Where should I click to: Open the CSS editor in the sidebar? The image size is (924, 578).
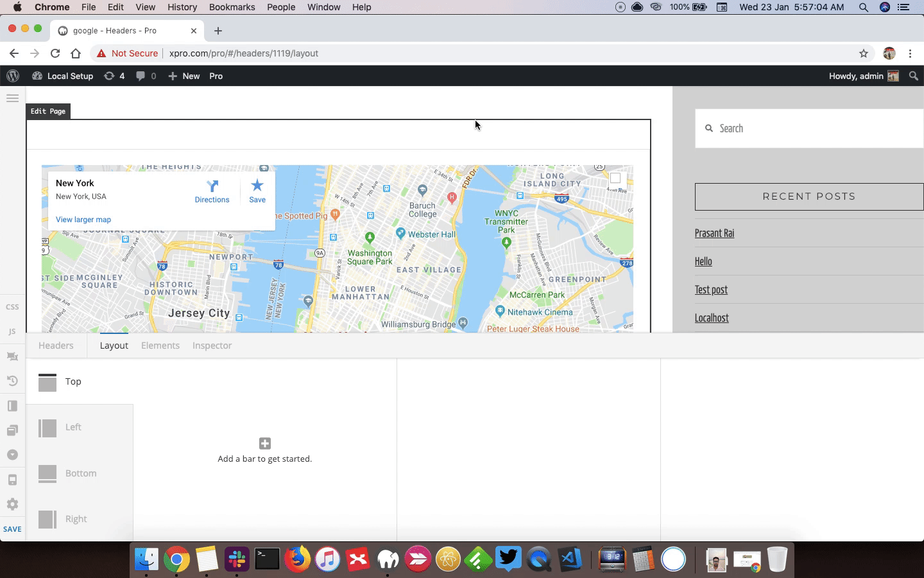pos(12,307)
